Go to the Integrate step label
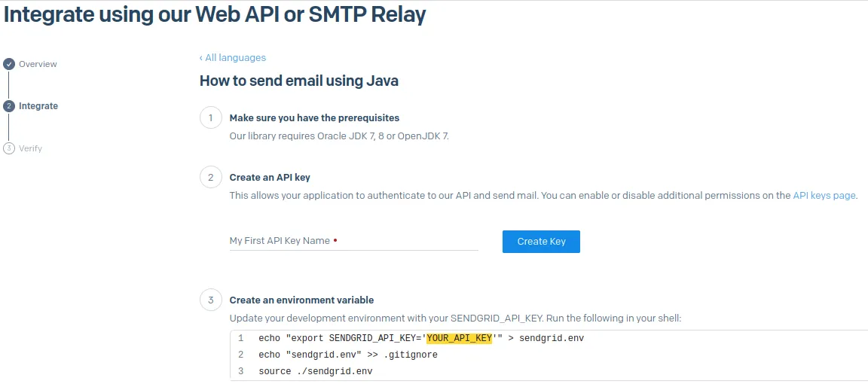Viewport: 868px width, 384px height. pos(38,106)
